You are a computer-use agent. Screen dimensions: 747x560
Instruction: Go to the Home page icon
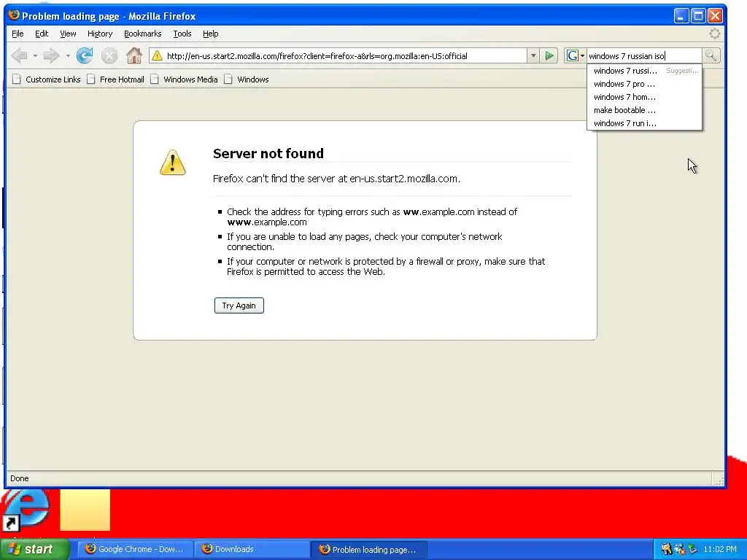[x=134, y=55]
